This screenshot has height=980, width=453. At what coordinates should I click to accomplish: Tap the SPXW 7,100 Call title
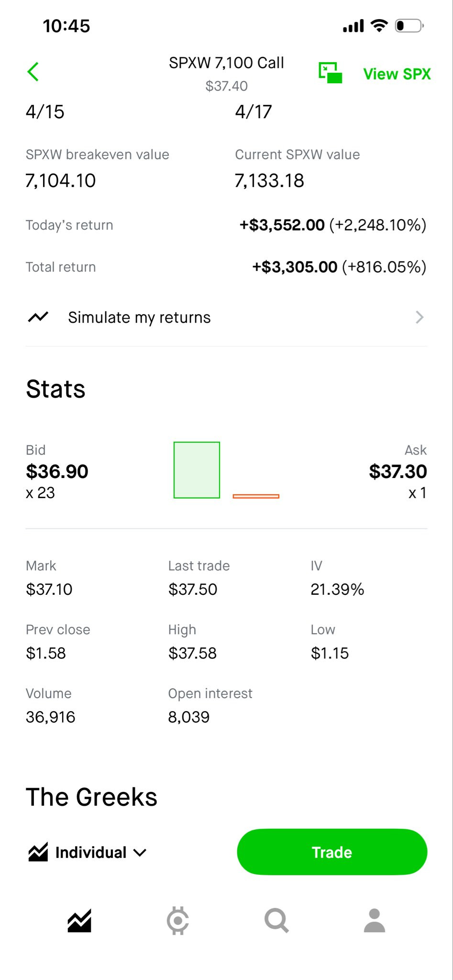(x=226, y=63)
